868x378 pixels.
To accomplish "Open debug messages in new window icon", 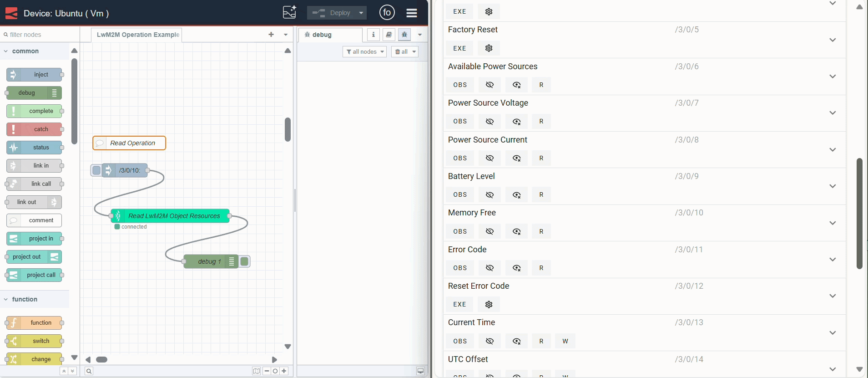I will click(420, 371).
